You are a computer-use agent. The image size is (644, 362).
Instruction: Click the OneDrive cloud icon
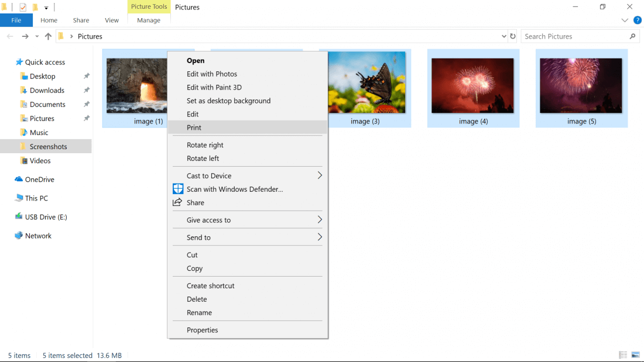(19, 180)
